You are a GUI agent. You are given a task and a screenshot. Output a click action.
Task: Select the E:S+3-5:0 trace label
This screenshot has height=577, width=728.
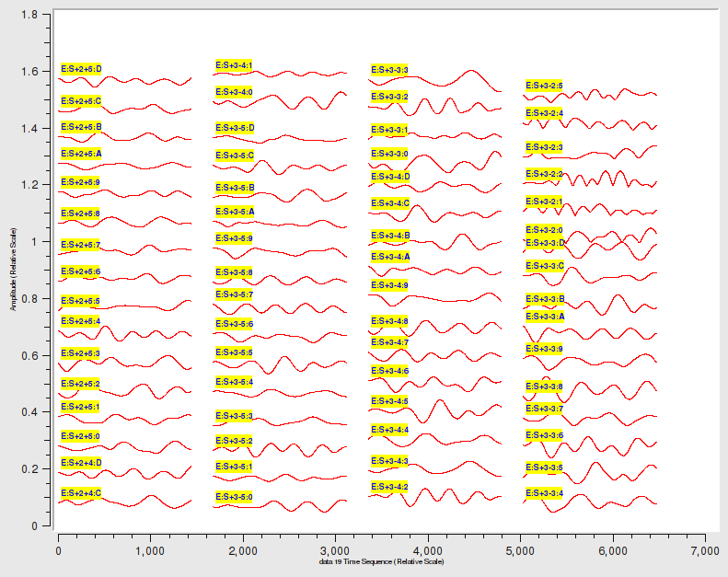tap(234, 497)
